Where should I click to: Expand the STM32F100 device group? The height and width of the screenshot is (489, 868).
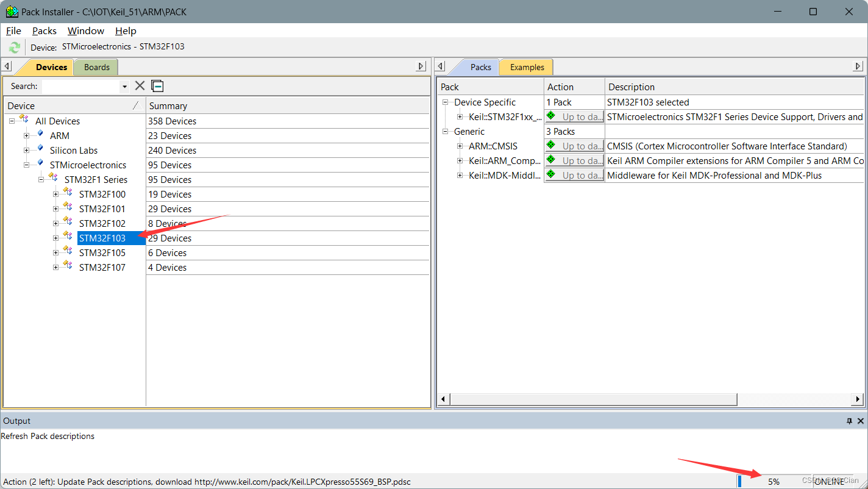(55, 194)
